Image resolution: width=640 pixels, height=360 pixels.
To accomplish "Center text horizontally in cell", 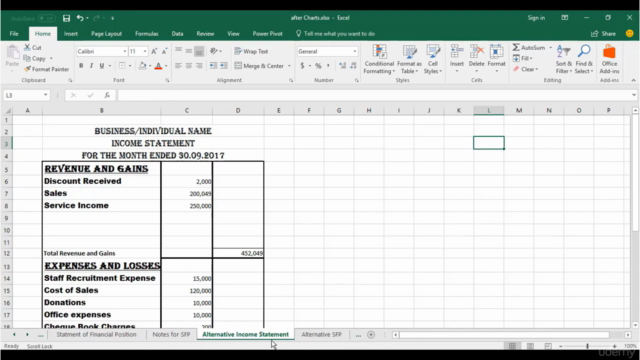I will [x=189, y=66].
